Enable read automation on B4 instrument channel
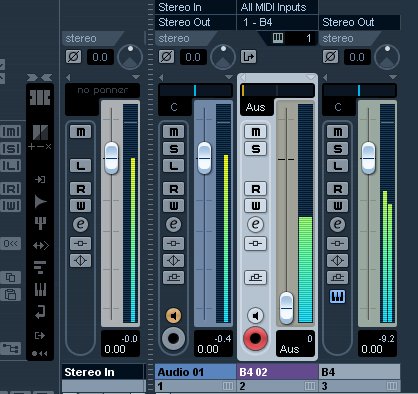The width and height of the screenshot is (418, 394). [337, 189]
